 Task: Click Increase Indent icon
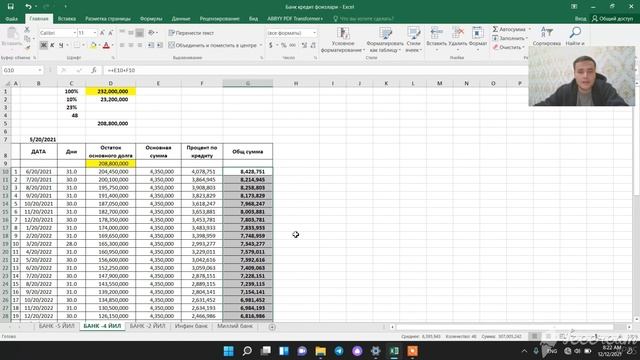pyautogui.click(x=160, y=45)
